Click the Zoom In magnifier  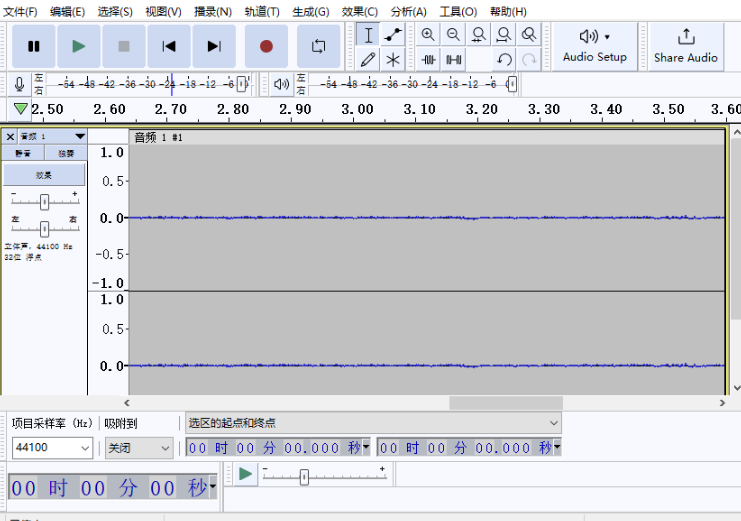(428, 35)
